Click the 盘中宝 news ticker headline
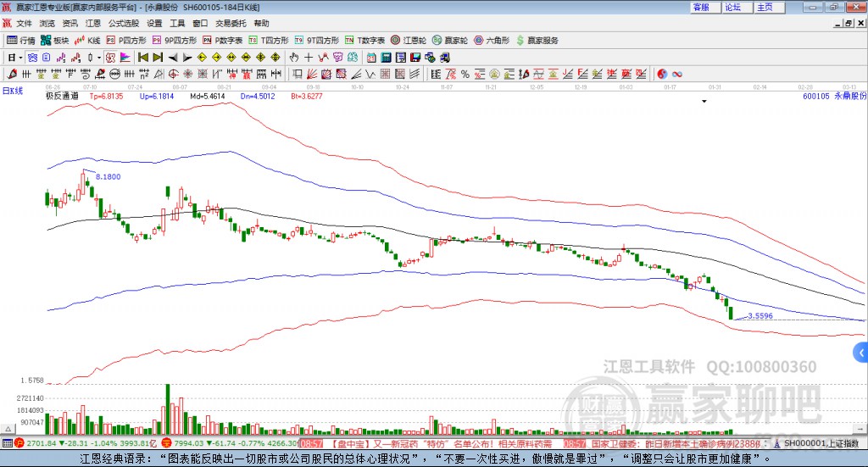Viewport: 868px width, 467px height. point(442,443)
